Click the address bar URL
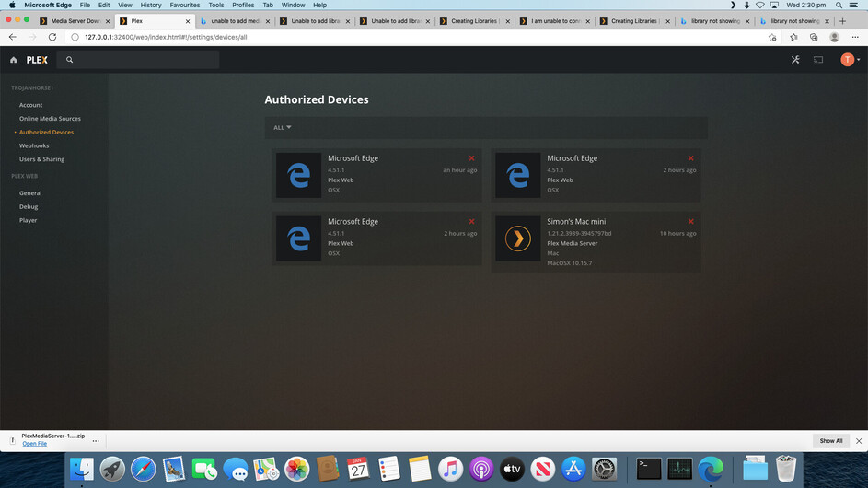 tap(166, 37)
